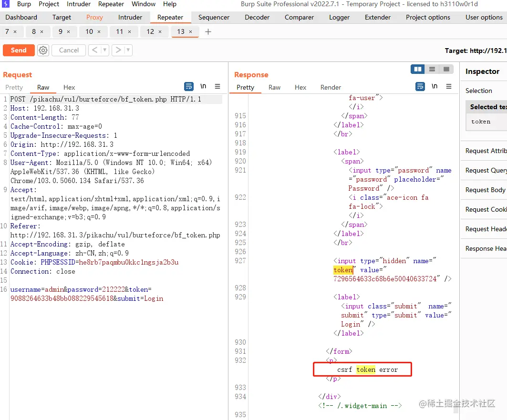
Task: Select side-by-side layout view icon
Action: tap(417, 69)
